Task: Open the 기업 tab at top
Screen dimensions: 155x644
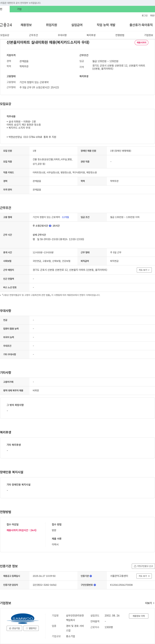Action: pyautogui.click(x=19, y=9)
